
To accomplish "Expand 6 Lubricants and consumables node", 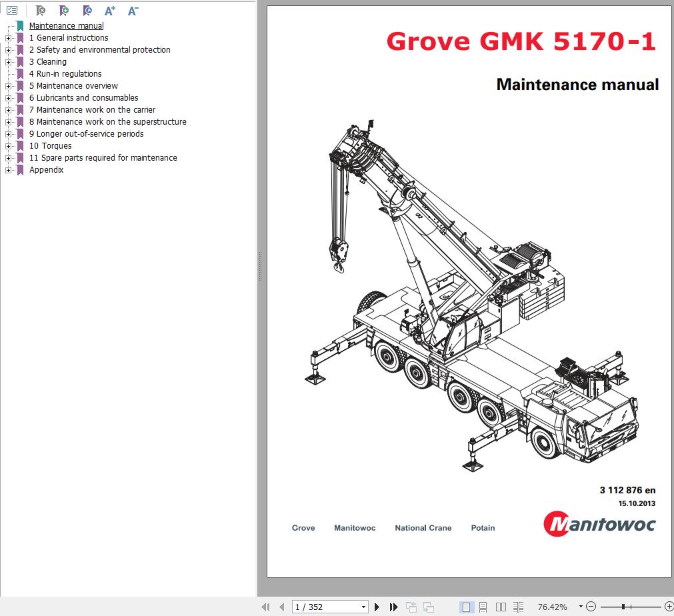I will click(x=8, y=99).
